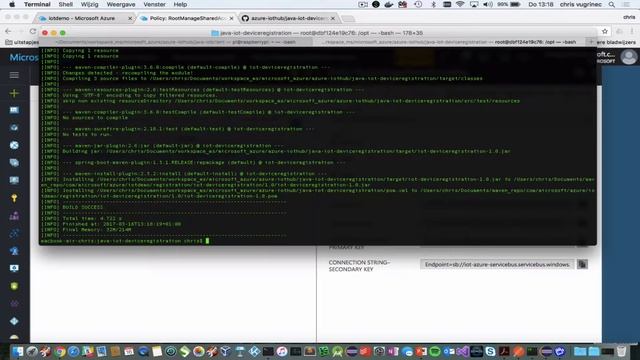Open VirtualBox from the Dock
This screenshot has width=640, height=360.
[x=226, y=352]
